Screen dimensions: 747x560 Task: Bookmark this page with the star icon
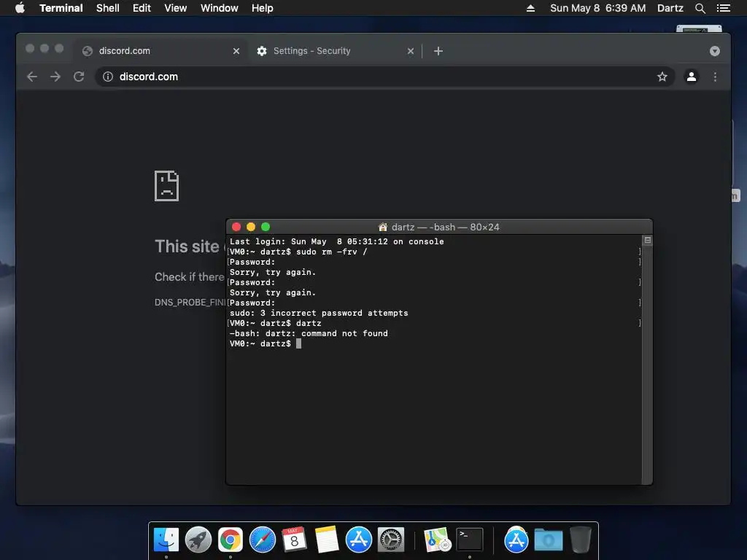tap(662, 77)
